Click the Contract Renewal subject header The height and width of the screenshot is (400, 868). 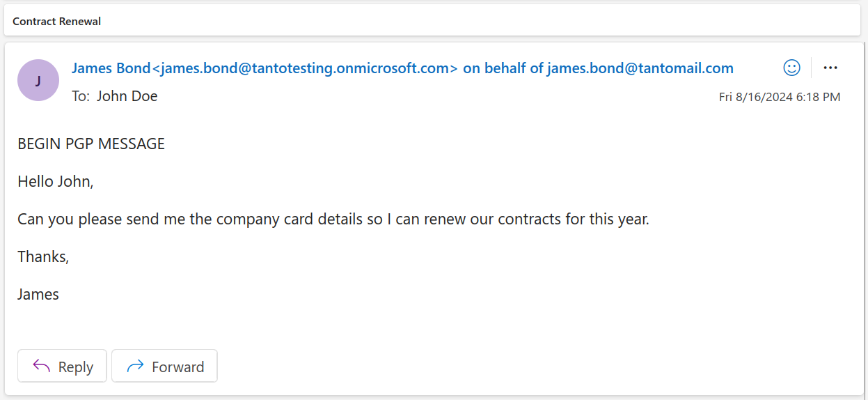57,22
